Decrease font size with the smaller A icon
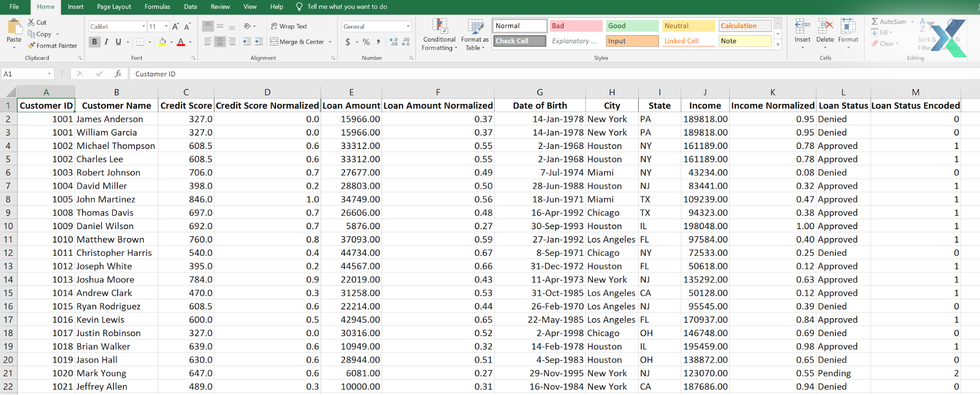980x395 pixels. click(187, 26)
